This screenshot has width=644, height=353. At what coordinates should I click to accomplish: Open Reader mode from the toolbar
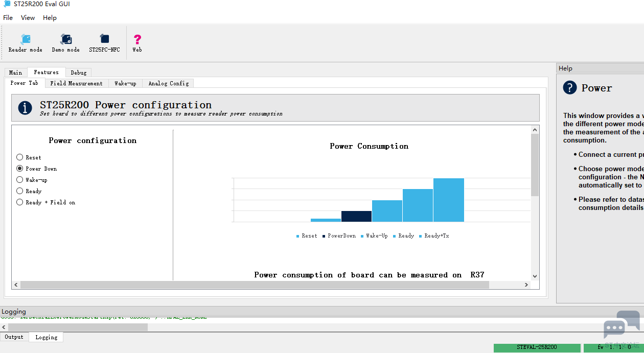tap(26, 43)
